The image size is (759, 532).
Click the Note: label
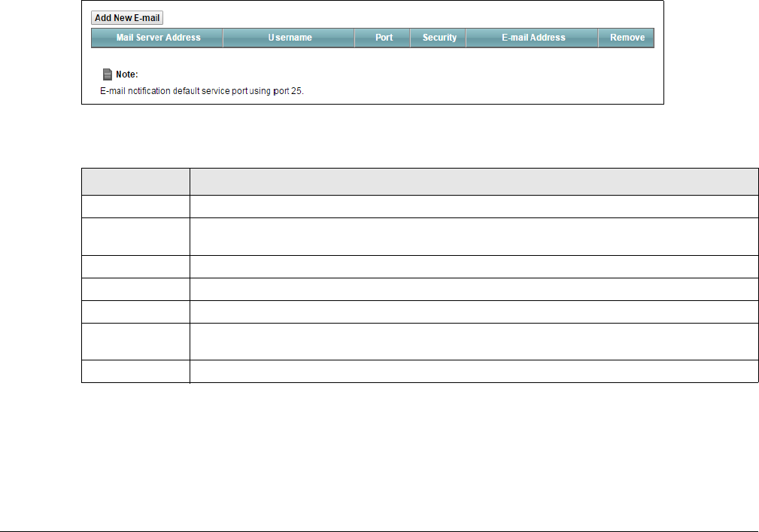tap(127, 74)
